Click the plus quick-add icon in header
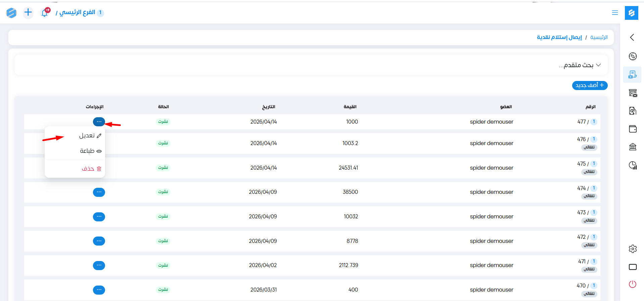The image size is (644, 301). click(x=28, y=13)
